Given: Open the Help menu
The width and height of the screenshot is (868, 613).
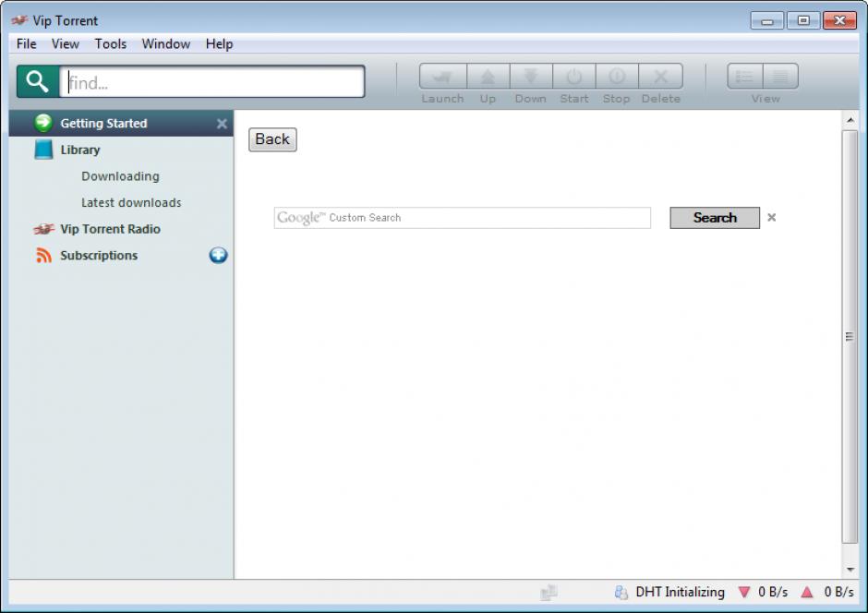Looking at the screenshot, I should pos(219,43).
